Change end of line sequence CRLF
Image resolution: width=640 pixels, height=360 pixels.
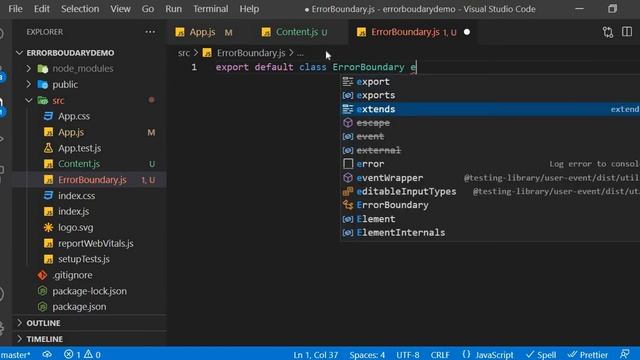coord(440,355)
